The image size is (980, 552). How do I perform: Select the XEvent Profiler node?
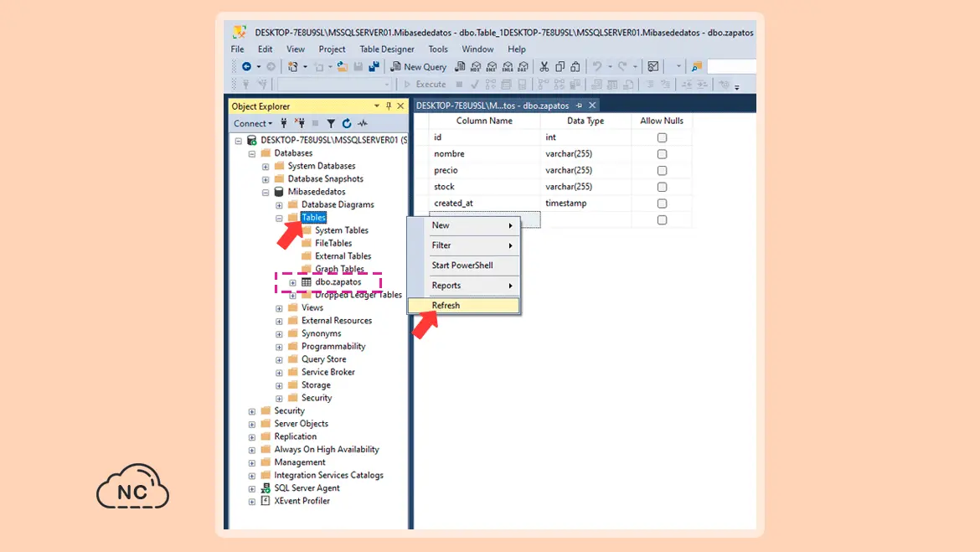[302, 501]
